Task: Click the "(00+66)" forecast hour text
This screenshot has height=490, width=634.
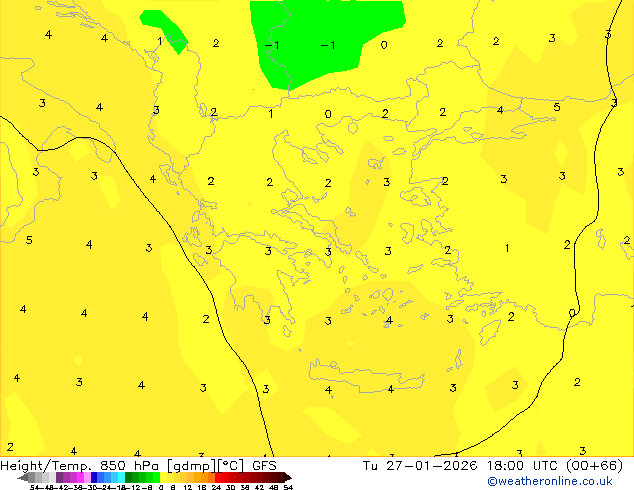Action: (x=594, y=466)
